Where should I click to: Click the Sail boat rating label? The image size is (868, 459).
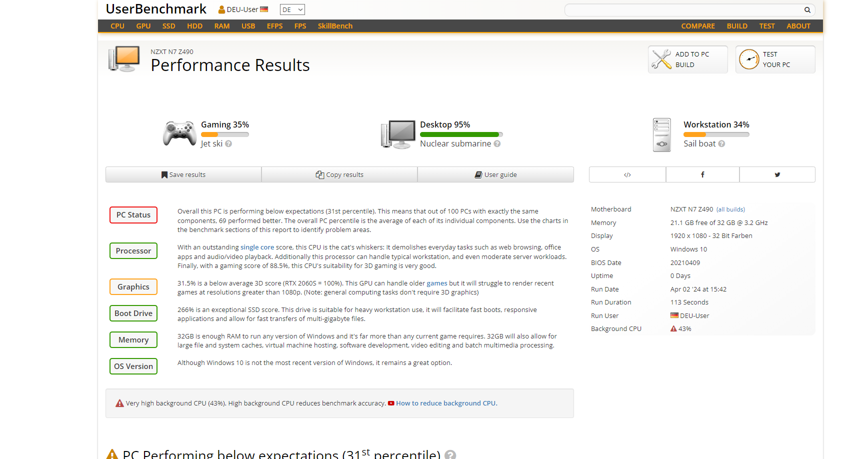(x=699, y=144)
